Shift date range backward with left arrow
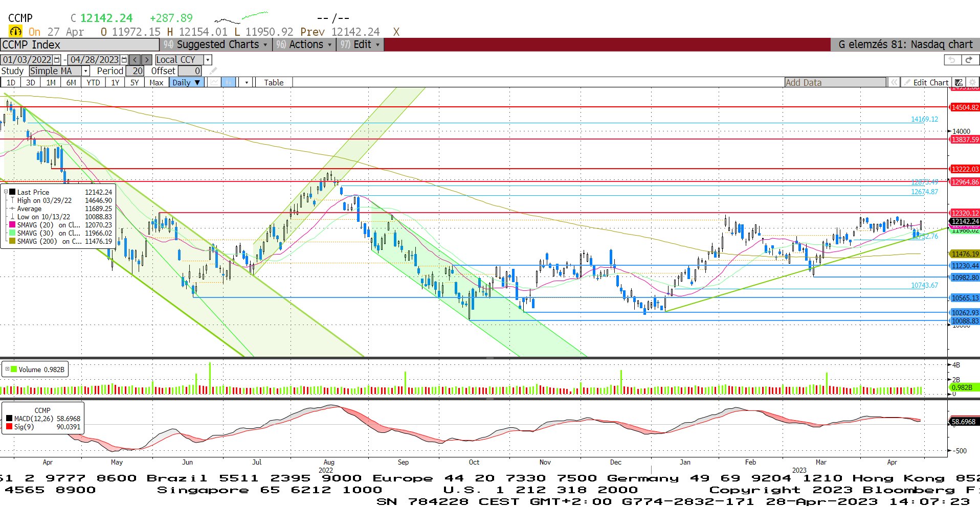This screenshot has height=530, width=980. point(135,60)
